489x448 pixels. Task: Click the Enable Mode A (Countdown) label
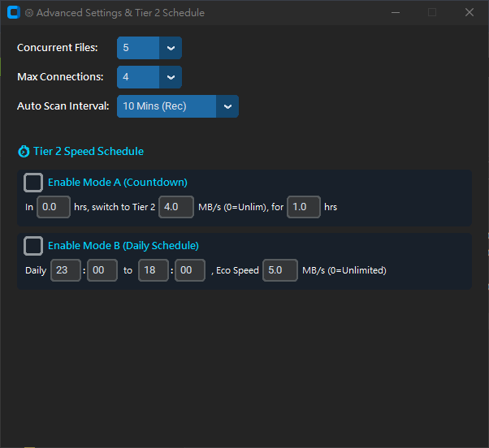118,183
